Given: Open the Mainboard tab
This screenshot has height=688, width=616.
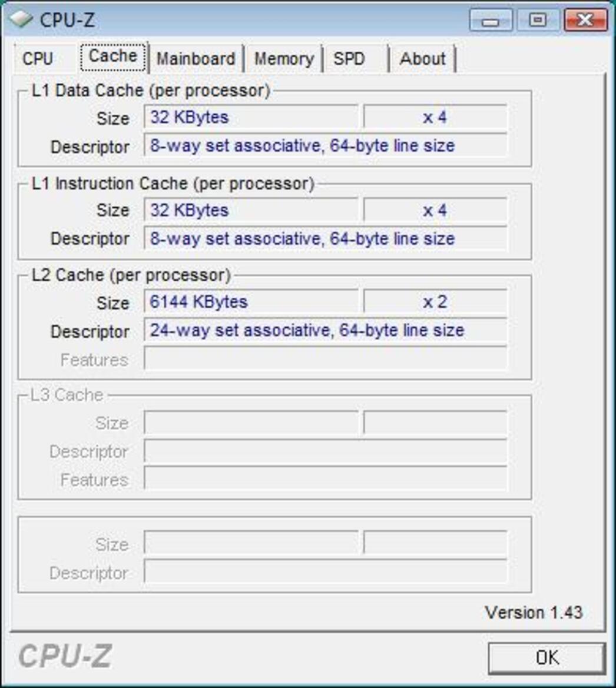Looking at the screenshot, I should 196,58.
